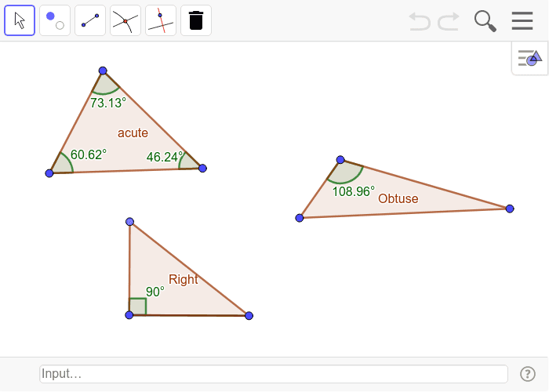
Task: Select bottom-right vertex of acute triangle
Action: pyautogui.click(x=202, y=169)
